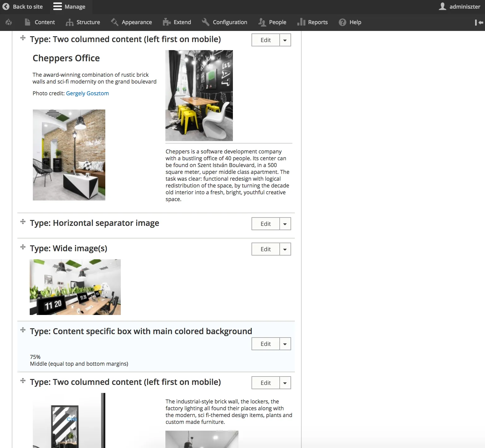Open the Appearance menu
Viewport: 485px width, 448px height.
[132, 22]
